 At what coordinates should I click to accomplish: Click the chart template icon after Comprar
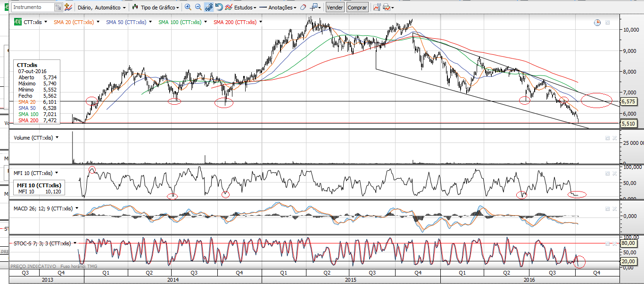tap(377, 7)
